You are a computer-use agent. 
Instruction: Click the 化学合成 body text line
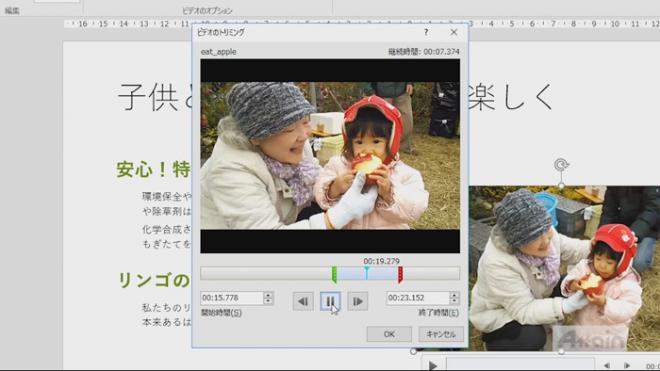pos(166,230)
